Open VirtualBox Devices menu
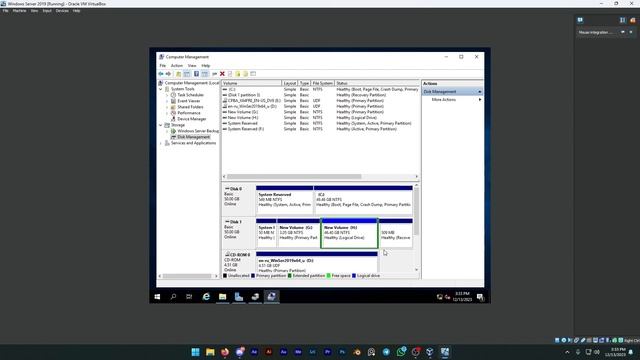 [62, 11]
